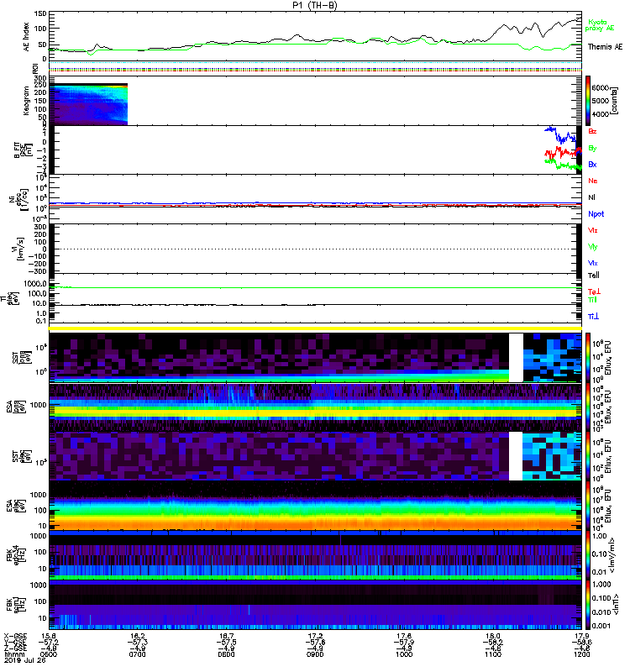Click the 1000 time tick label
Image resolution: width=630 pixels, height=672 pixels.
pos(404,654)
